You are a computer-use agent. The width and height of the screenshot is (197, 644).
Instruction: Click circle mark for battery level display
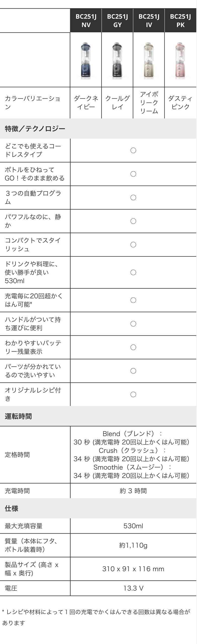pos(133,347)
